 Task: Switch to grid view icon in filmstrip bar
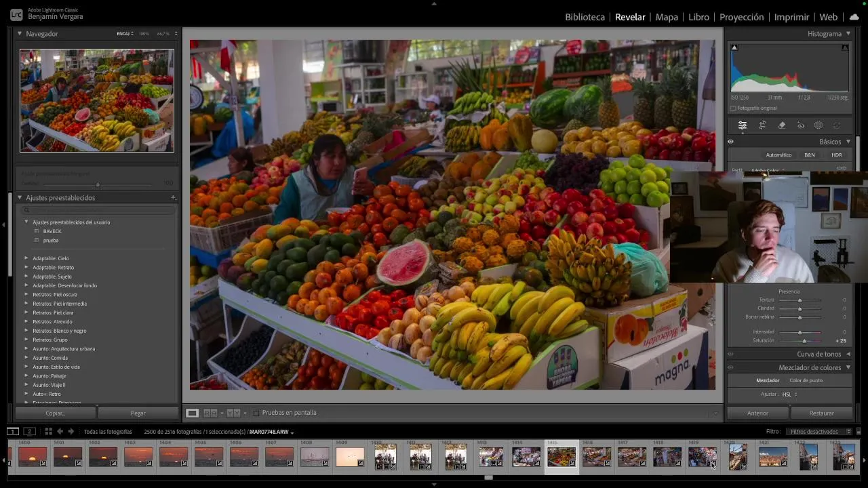(x=48, y=431)
